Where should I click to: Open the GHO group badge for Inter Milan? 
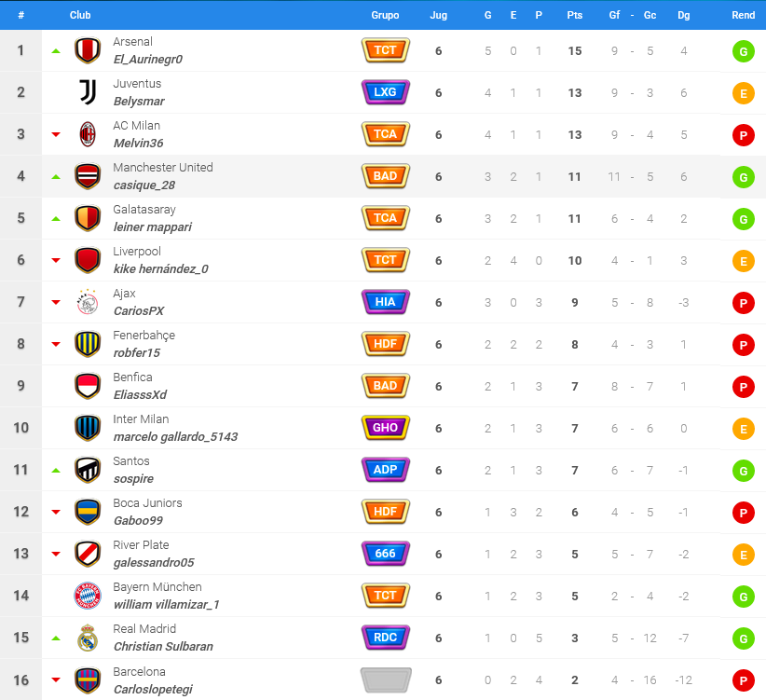click(386, 428)
